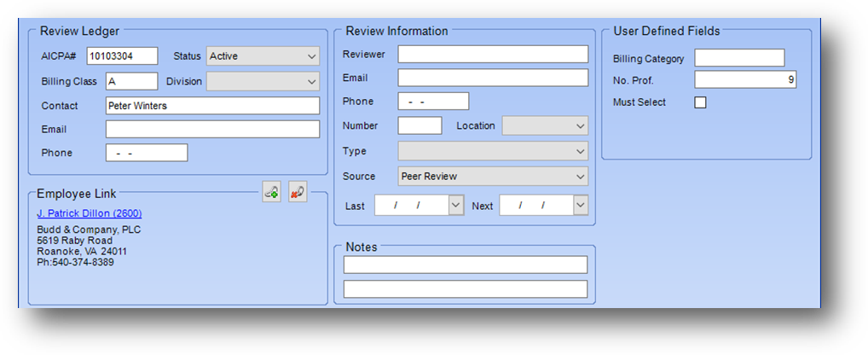Screen dimensions: 868x355
Task: Click the Budd & Company, PLC text
Action: [89, 230]
